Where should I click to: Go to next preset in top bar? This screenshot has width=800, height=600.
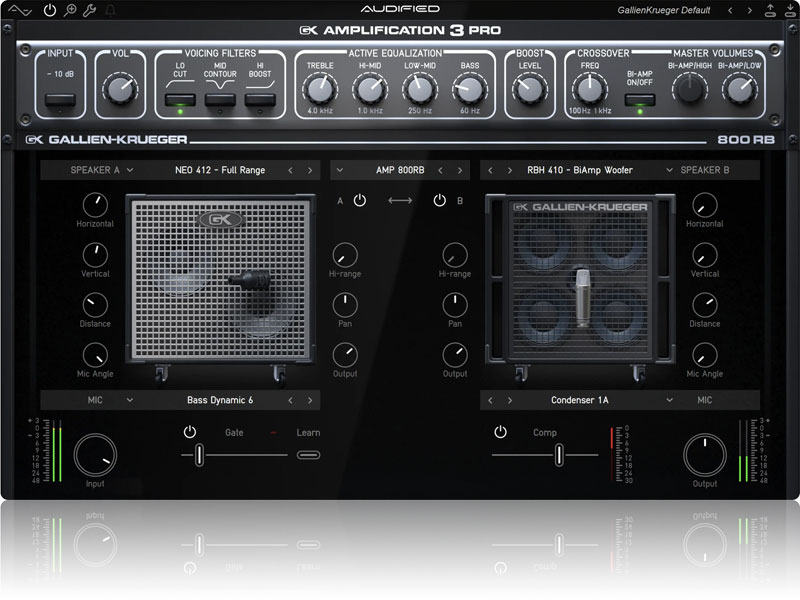point(749,10)
